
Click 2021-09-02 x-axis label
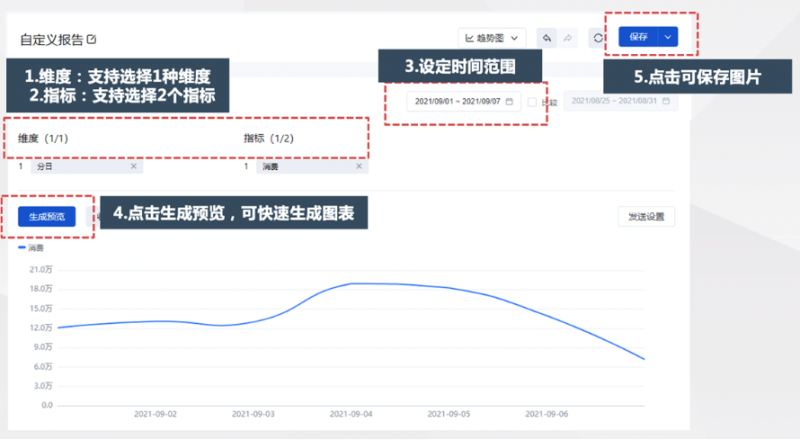pos(155,414)
